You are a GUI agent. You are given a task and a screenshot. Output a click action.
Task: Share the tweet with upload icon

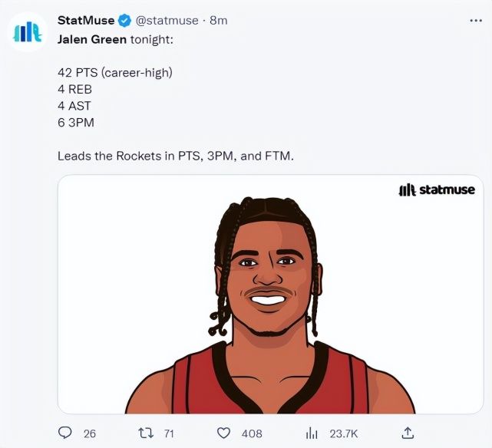click(x=408, y=433)
